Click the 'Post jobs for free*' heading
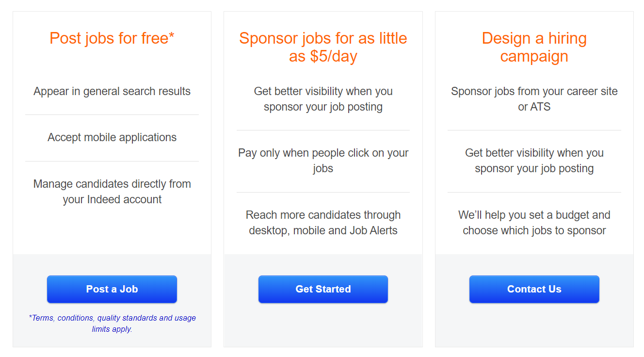644x357 pixels. click(x=112, y=38)
